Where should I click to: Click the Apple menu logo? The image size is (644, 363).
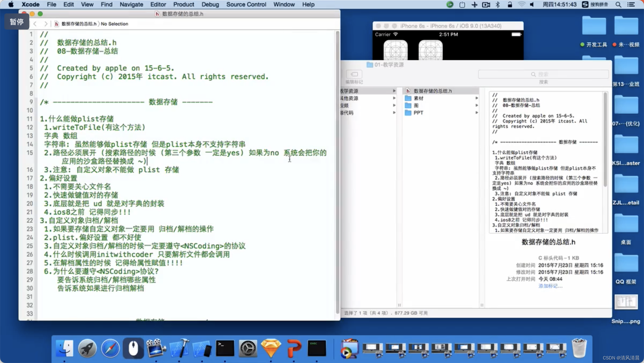(11, 4)
